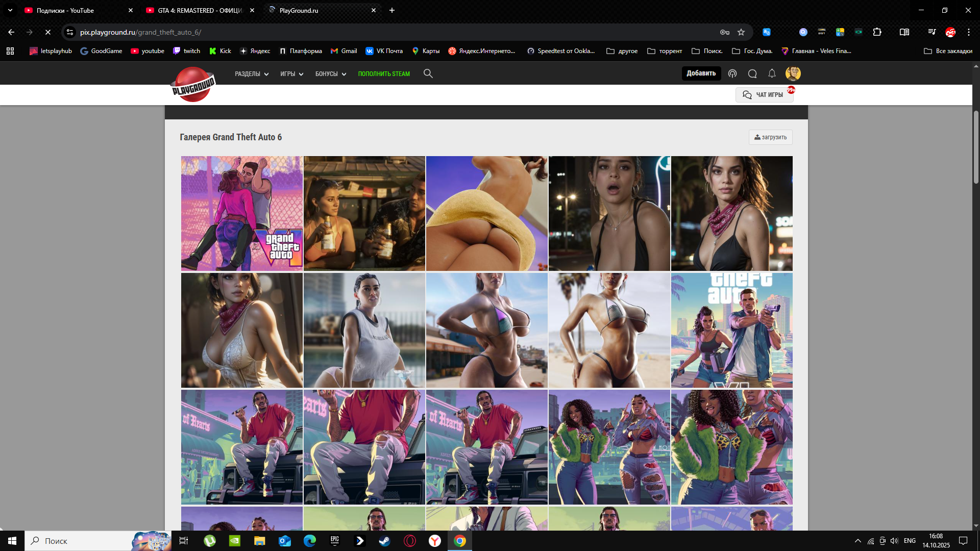Open messages chat bubble icon

752,73
